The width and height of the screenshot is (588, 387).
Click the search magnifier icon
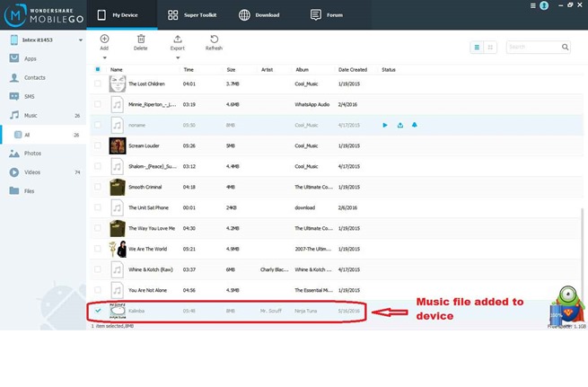point(566,47)
